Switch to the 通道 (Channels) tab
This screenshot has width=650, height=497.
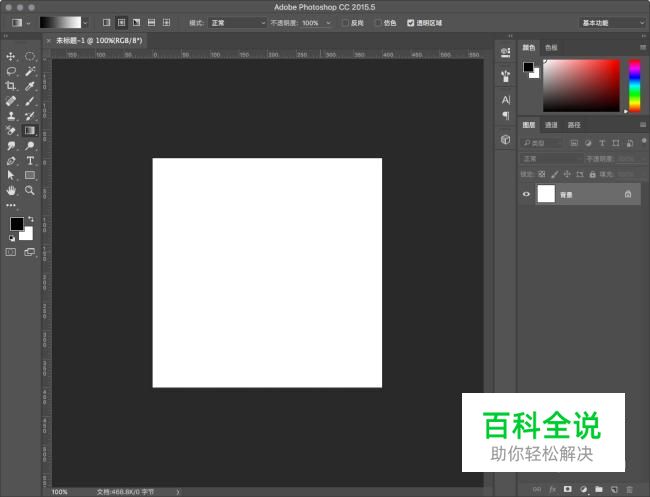[551, 125]
